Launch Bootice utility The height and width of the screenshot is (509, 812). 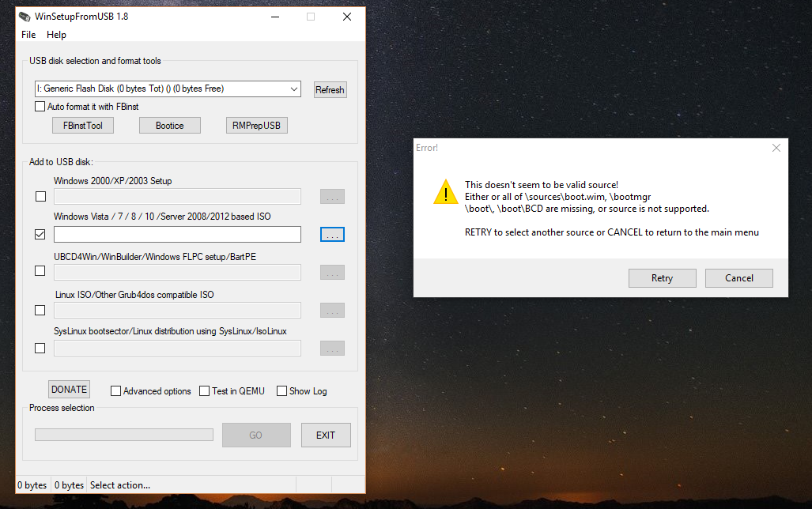tap(170, 126)
